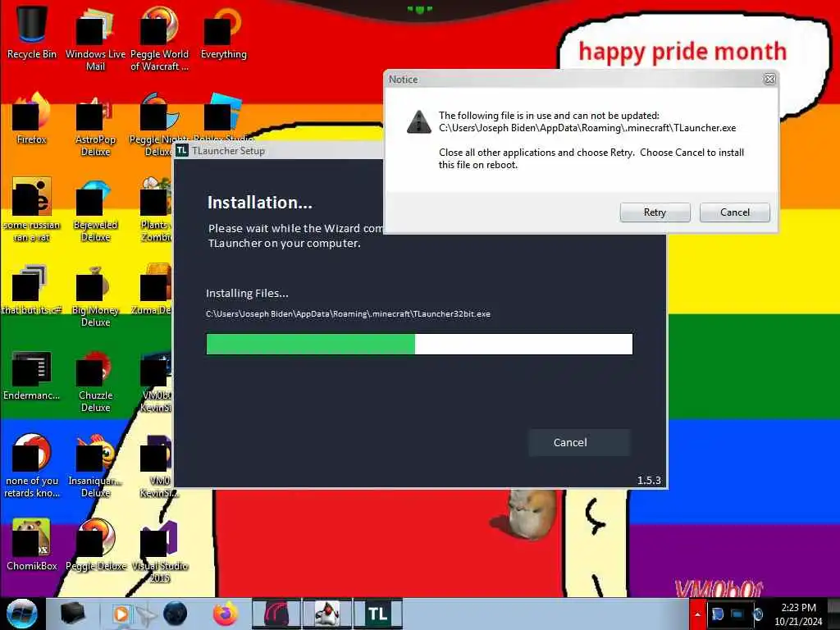
Task: Open the Windows Start menu orb
Action: (22, 614)
